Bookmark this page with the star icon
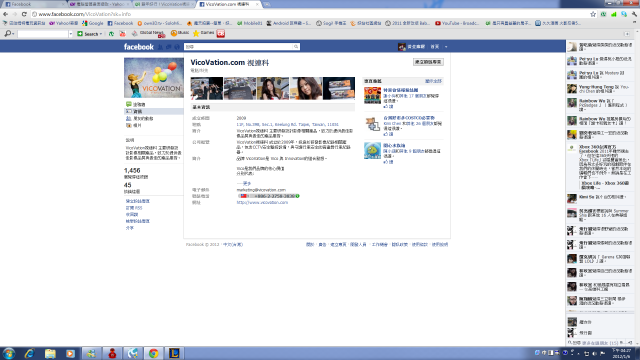This screenshot has width=640, height=360. point(593,14)
